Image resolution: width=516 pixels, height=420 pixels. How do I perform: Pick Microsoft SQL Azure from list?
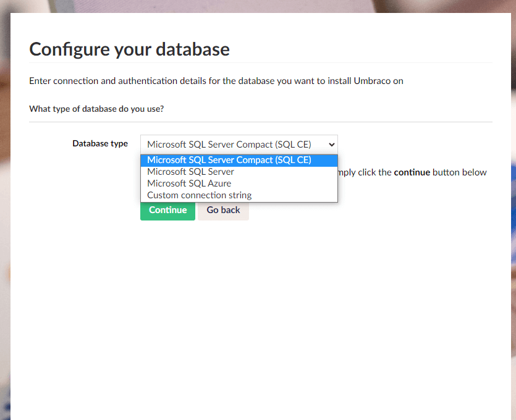[239, 183]
